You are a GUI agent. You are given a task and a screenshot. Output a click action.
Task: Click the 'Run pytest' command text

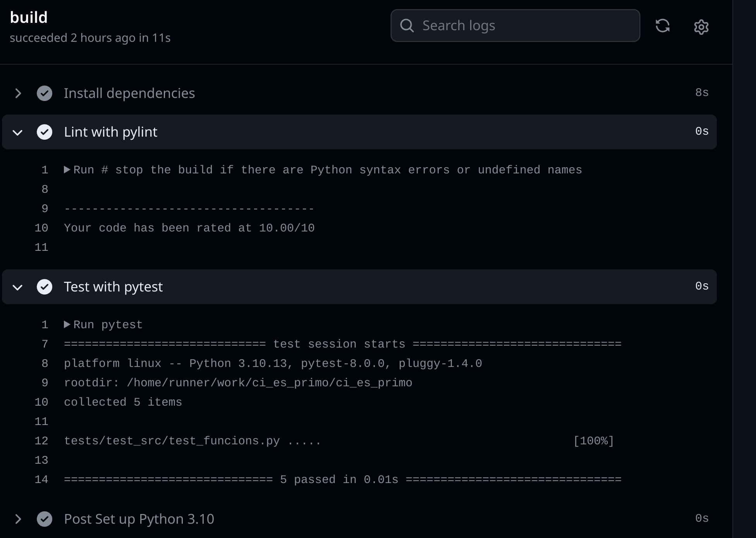coord(108,325)
